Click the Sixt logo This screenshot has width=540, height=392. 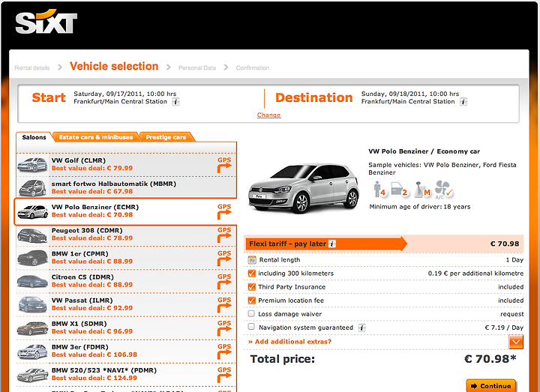coord(46,22)
